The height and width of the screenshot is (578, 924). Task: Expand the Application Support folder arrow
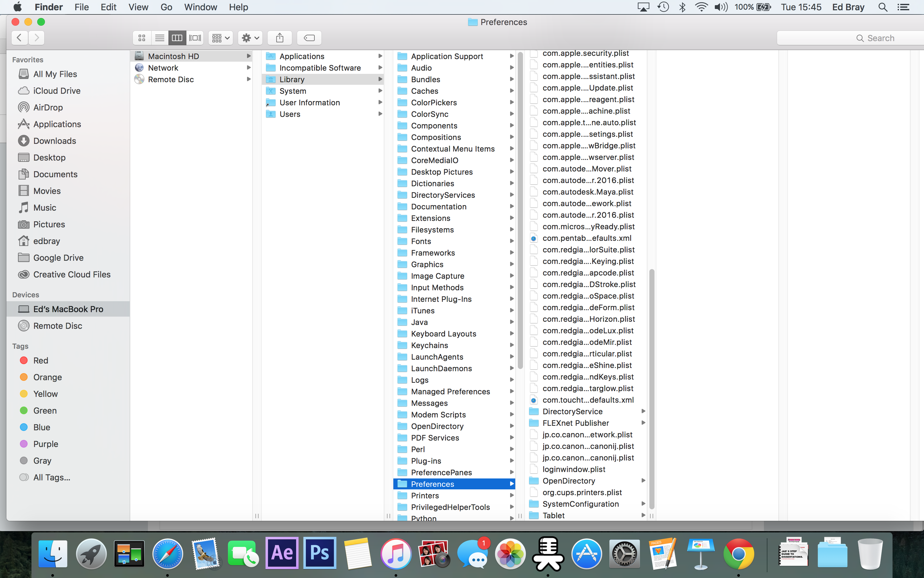(x=512, y=56)
